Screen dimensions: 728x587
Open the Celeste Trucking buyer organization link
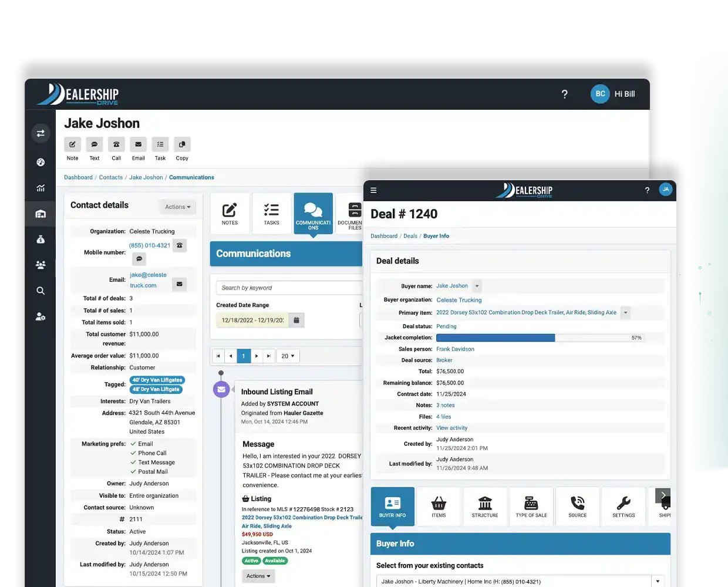coord(459,300)
